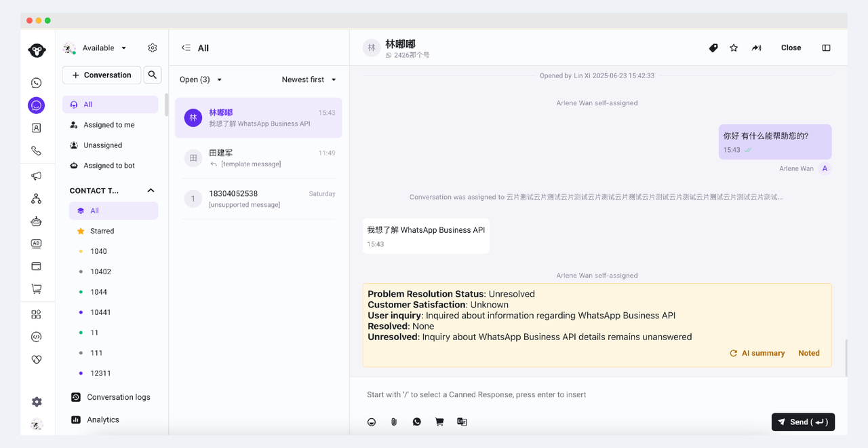Click the shopping cart icon in composer

439,422
